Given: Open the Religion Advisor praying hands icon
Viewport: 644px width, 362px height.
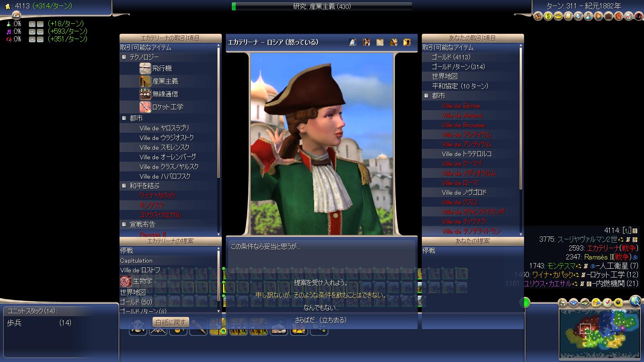Looking at the screenshot, I should [x=598, y=16].
